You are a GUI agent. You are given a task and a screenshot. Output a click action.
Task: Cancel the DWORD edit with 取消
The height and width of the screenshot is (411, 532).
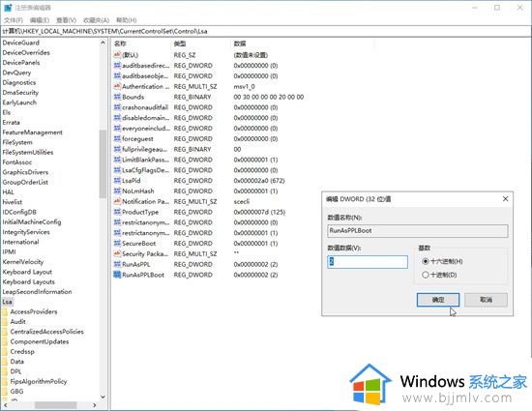[486, 300]
